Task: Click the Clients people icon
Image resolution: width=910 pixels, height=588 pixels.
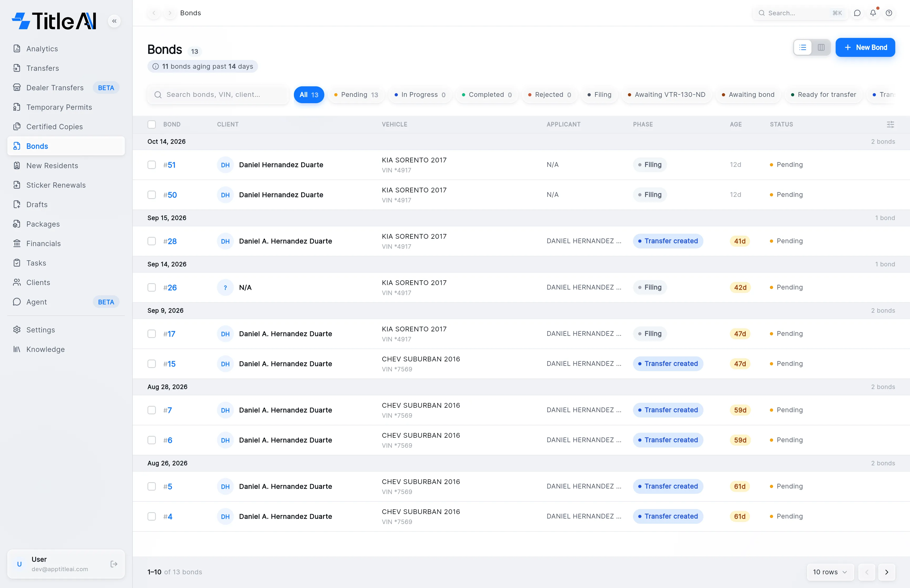Action: pyautogui.click(x=17, y=282)
